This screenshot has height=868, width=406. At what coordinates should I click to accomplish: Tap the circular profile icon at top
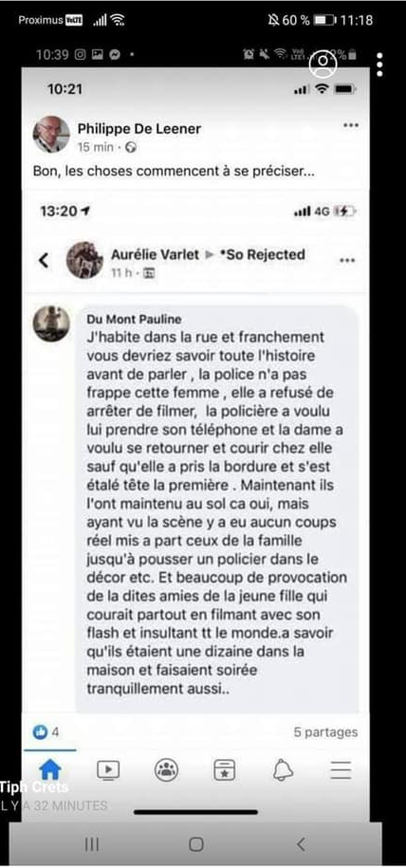(x=323, y=65)
